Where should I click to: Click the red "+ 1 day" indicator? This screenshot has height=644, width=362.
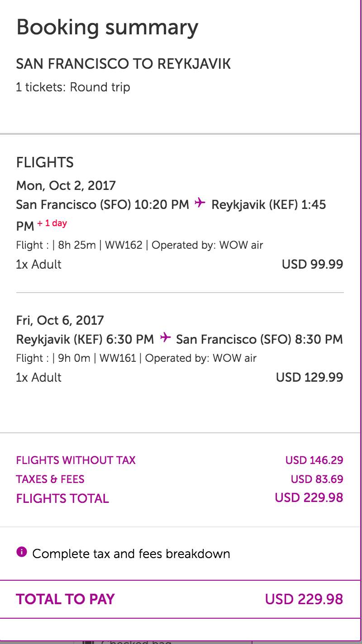pyautogui.click(x=52, y=223)
